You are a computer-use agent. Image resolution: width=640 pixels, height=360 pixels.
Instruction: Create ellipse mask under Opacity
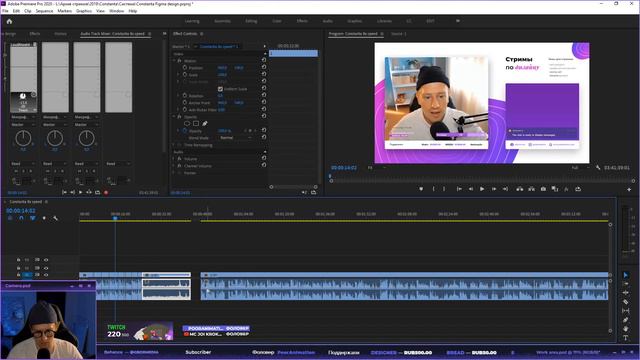[187, 123]
